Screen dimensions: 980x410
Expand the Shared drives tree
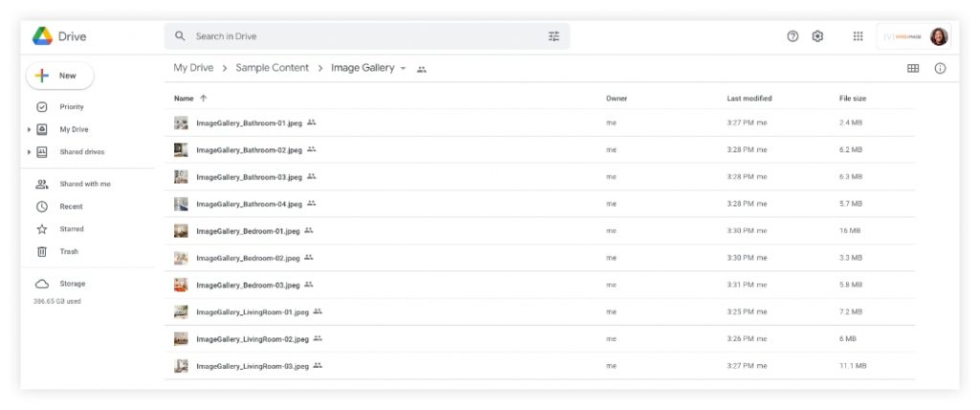(30, 152)
